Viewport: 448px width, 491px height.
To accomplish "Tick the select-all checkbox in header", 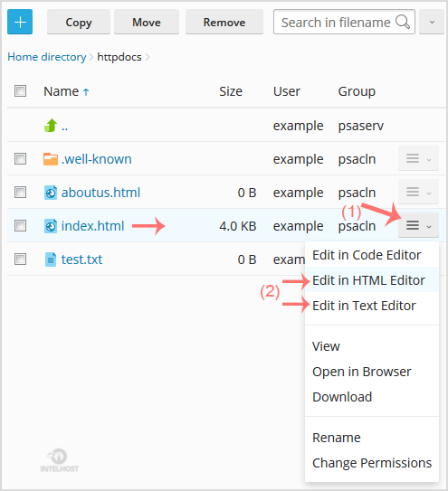I will (21, 91).
